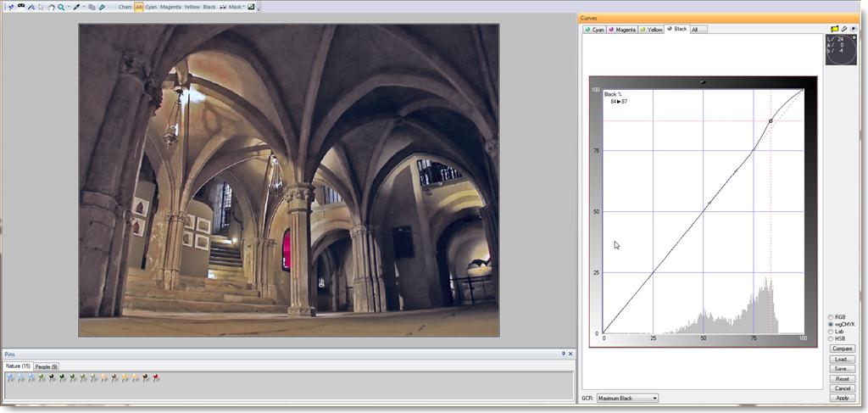This screenshot has width=868, height=413.
Task: Click the curve control point near the 50 line
Action: (x=709, y=203)
